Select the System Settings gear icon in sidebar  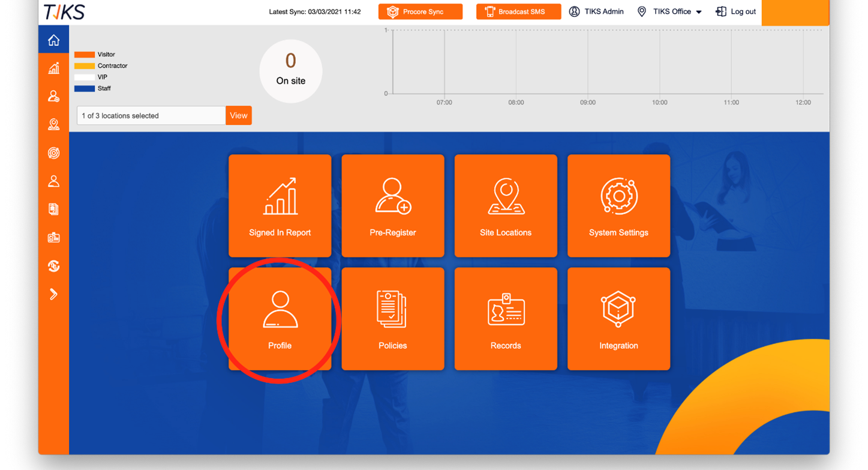53,152
